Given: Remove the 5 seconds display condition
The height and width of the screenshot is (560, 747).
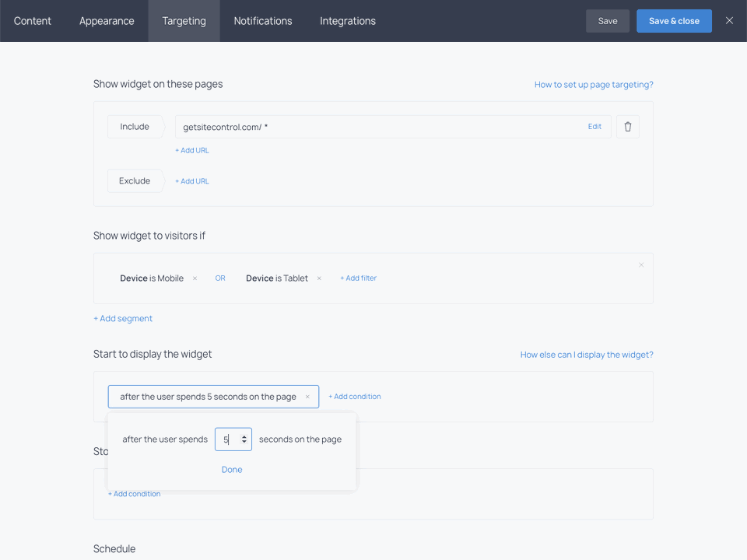Looking at the screenshot, I should click(x=307, y=397).
